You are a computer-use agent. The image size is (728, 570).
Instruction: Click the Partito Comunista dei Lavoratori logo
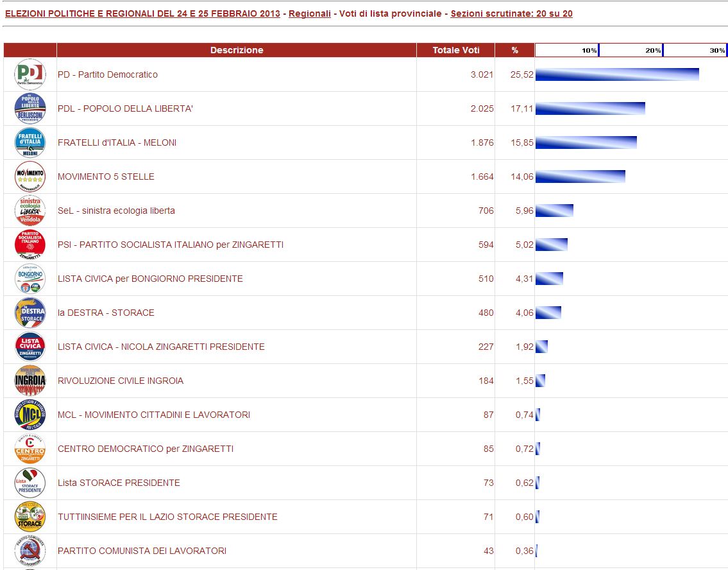click(x=30, y=551)
